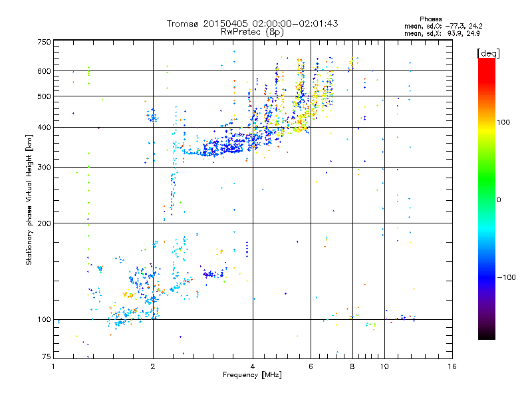The image size is (532, 399).
Task: Click the y-axis '200' tick label
Action: pos(44,223)
